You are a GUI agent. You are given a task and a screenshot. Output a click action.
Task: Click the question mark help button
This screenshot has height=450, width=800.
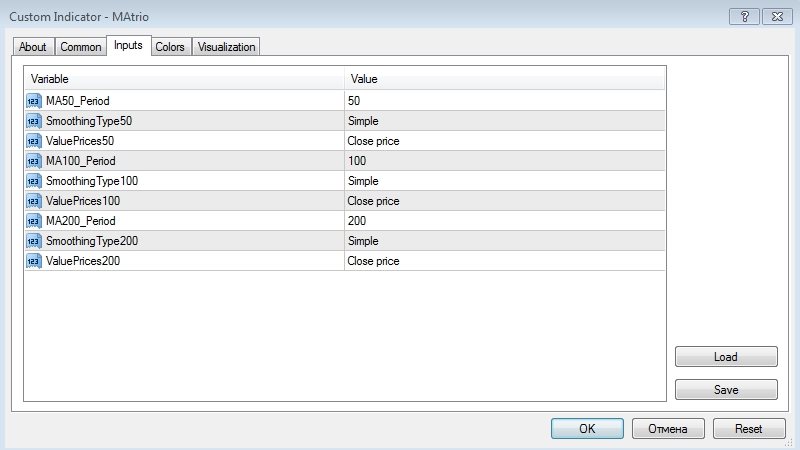click(744, 16)
